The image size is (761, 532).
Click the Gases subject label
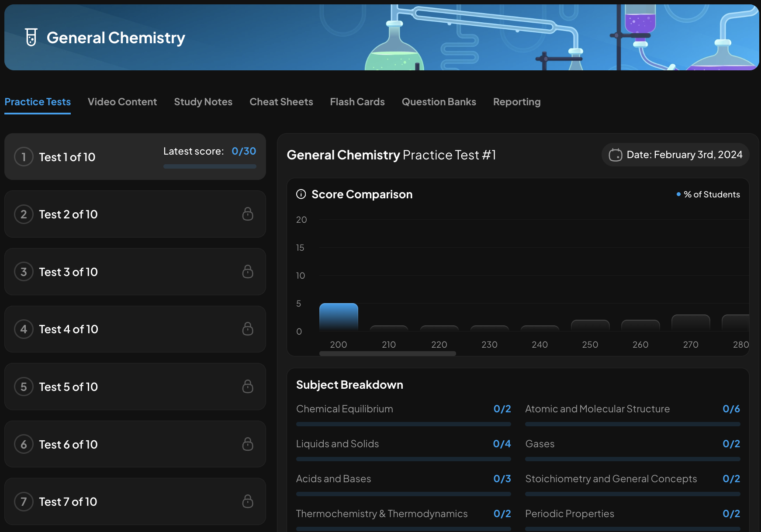[540, 444]
